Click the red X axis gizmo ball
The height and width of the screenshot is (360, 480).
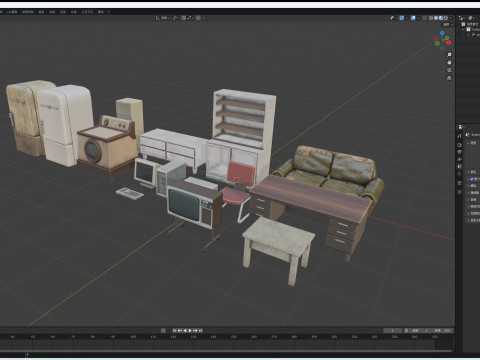tap(449, 42)
